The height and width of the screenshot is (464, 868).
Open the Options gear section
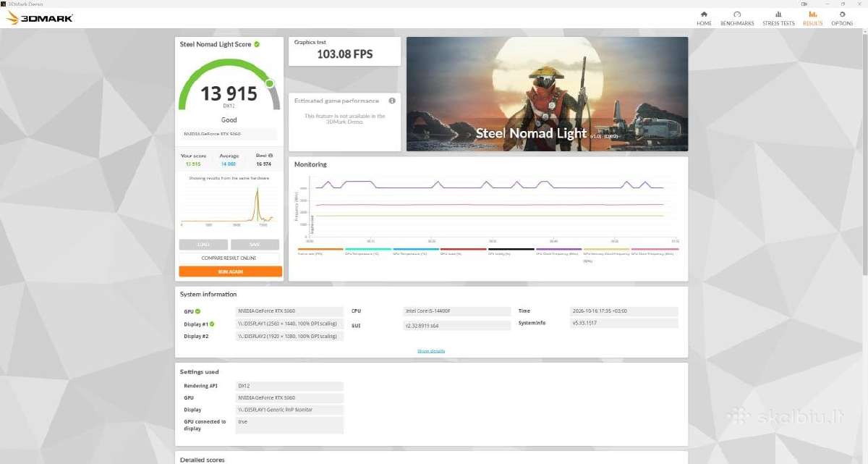pyautogui.click(x=842, y=18)
